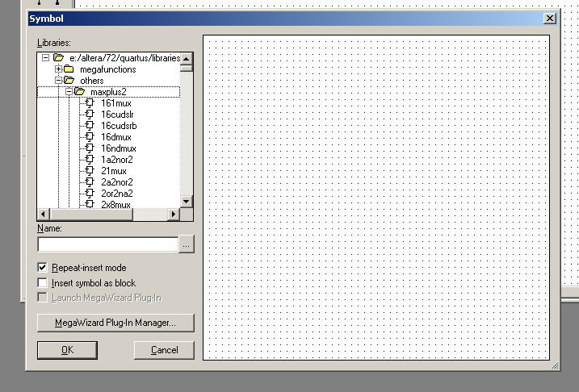Select the 21mux entry text
Screen dimensions: 579x392
pos(114,171)
